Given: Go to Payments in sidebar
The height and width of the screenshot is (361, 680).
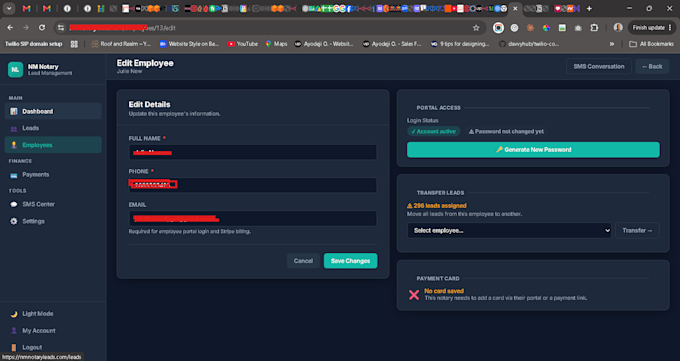Looking at the screenshot, I should click(53, 174).
